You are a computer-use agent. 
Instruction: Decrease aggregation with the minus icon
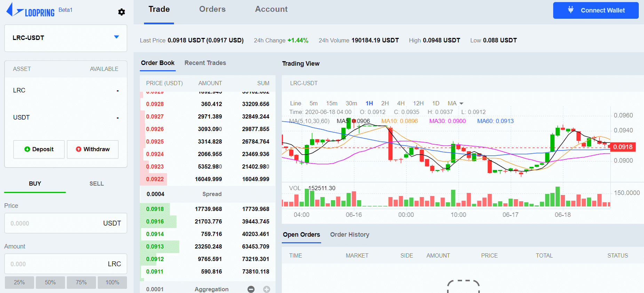251,289
